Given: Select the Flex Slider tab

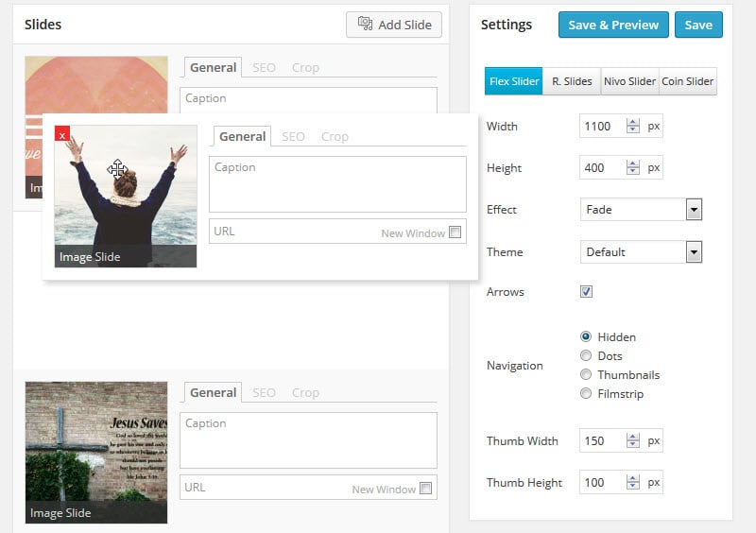Looking at the screenshot, I should click(x=513, y=81).
